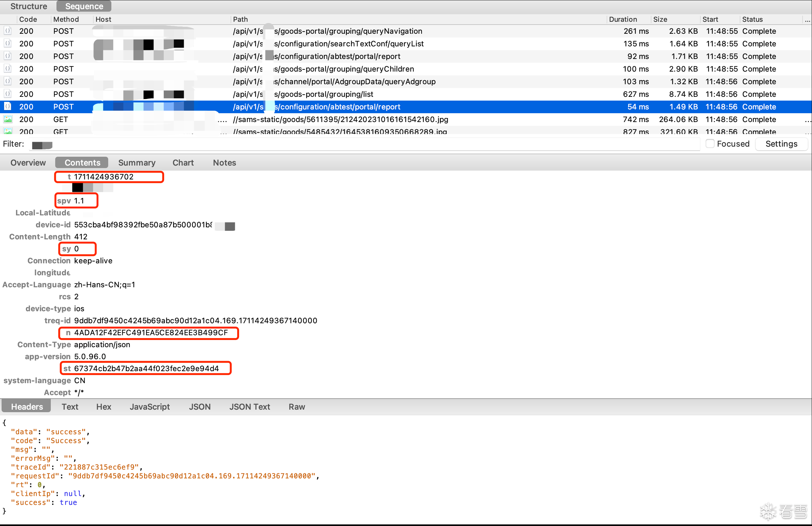The width and height of the screenshot is (812, 526).
Task: Click image icon of 5611395 jpg request
Action: click(8, 120)
